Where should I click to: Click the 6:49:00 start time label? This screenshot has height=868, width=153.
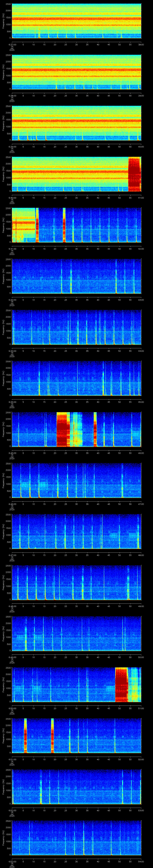click(x=12, y=657)
